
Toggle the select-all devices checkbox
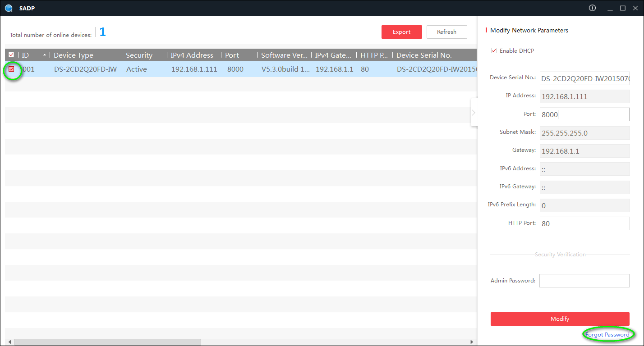(x=11, y=55)
